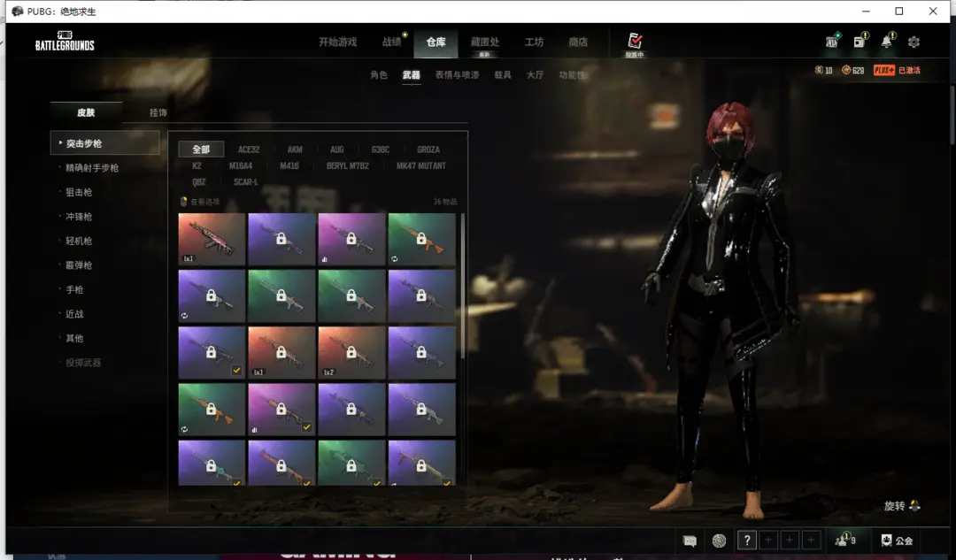Filter skins by AKM
The width and height of the screenshot is (956, 560).
(x=295, y=150)
